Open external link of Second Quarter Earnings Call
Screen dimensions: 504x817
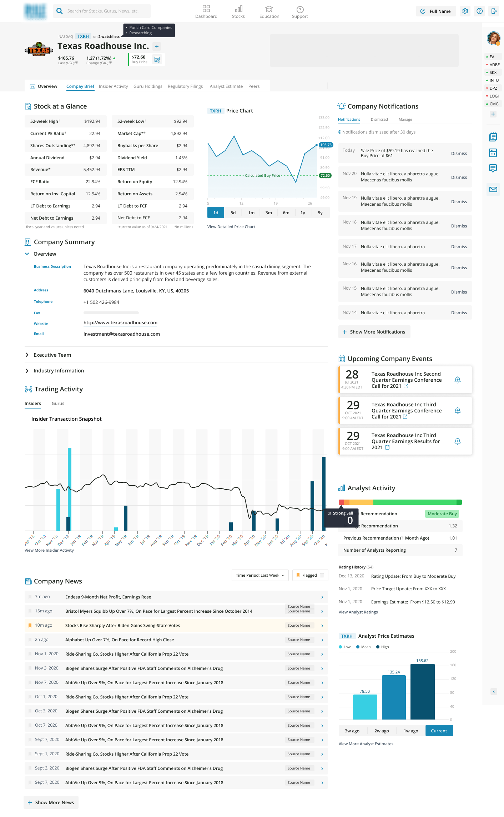tap(406, 386)
